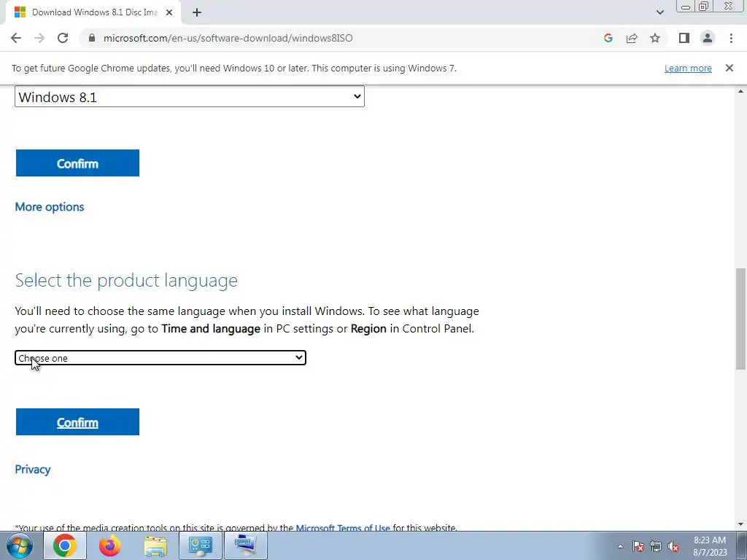
Task: Open the More options link
Action: tap(50, 206)
